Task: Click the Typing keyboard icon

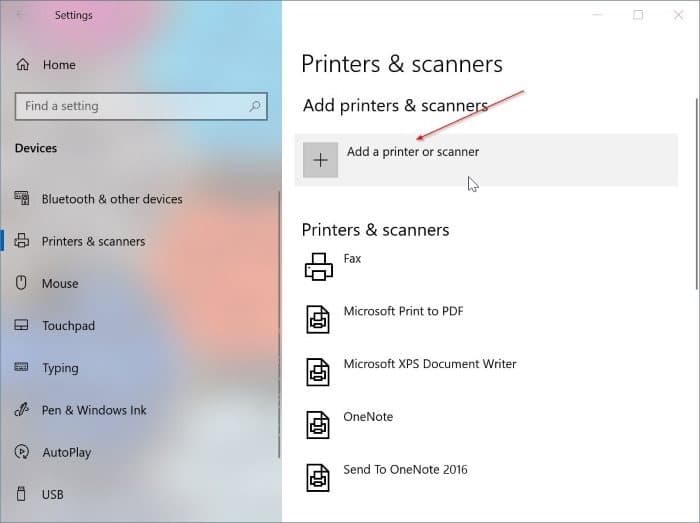Action: [x=21, y=367]
